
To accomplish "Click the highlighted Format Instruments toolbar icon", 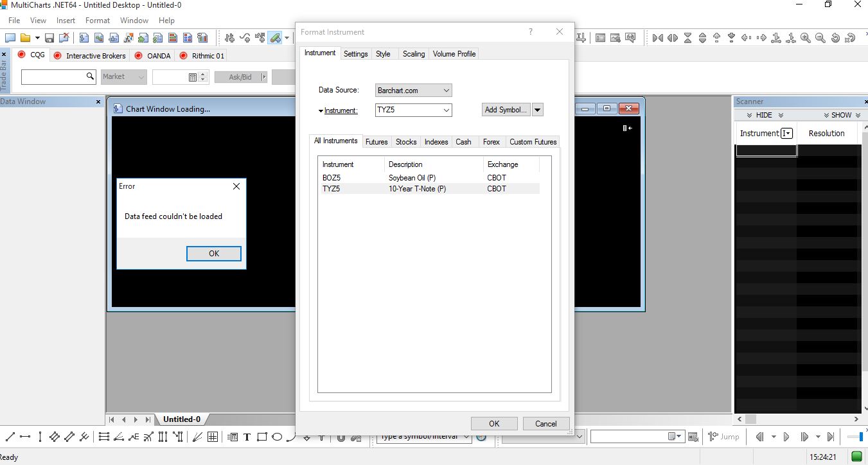I will pos(275,38).
